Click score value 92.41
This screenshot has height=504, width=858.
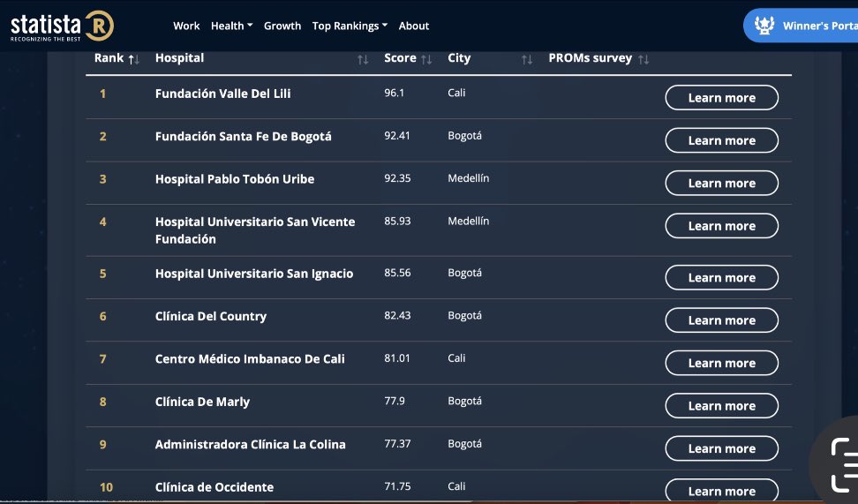[396, 135]
